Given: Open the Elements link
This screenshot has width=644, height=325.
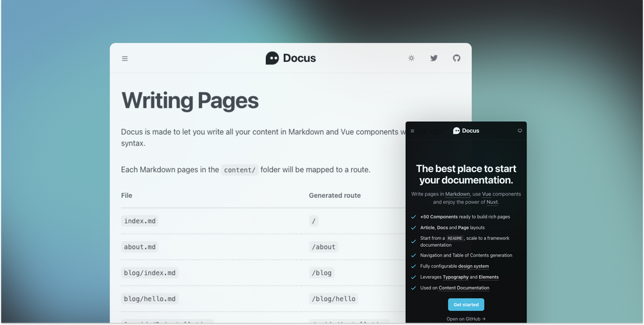Looking at the screenshot, I should point(488,277).
